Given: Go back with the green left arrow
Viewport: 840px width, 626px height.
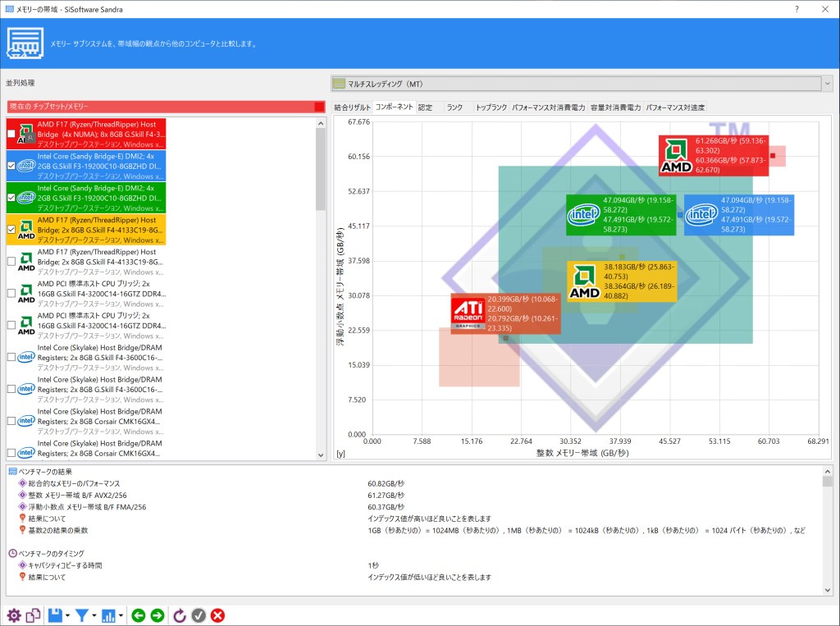Looking at the screenshot, I should point(139,615).
